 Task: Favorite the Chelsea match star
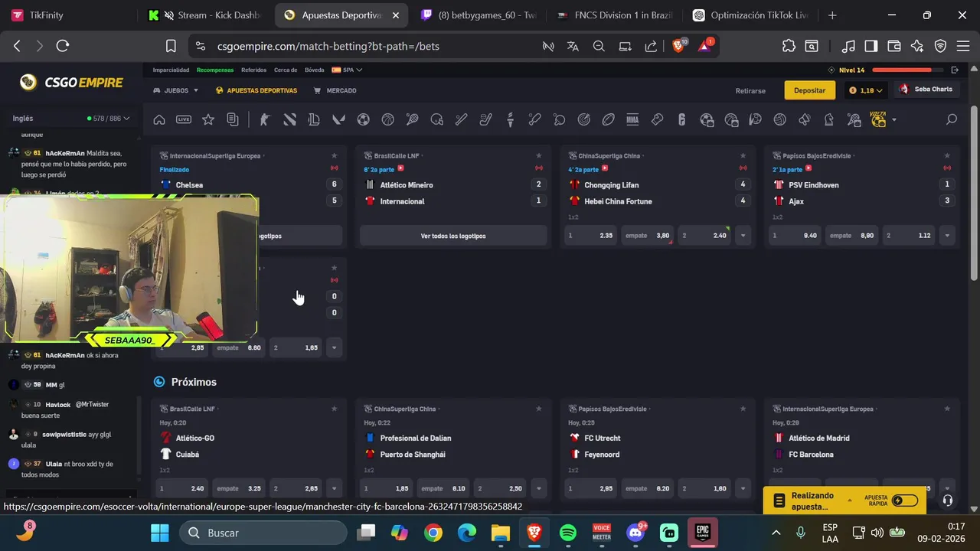(x=334, y=156)
